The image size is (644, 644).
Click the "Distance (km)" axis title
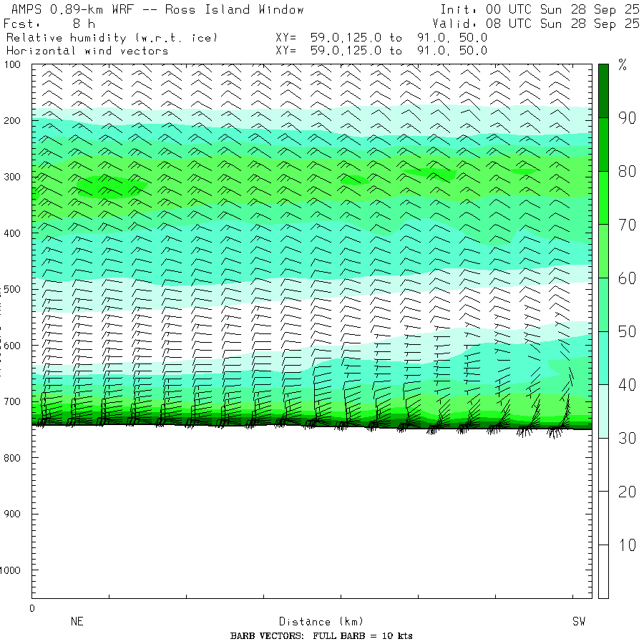click(x=321, y=622)
